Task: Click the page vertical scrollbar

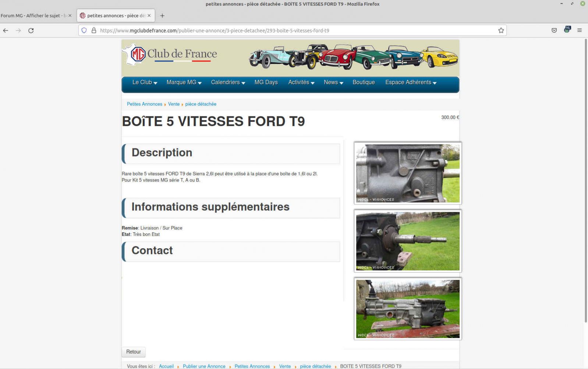Action: tap(586, 180)
